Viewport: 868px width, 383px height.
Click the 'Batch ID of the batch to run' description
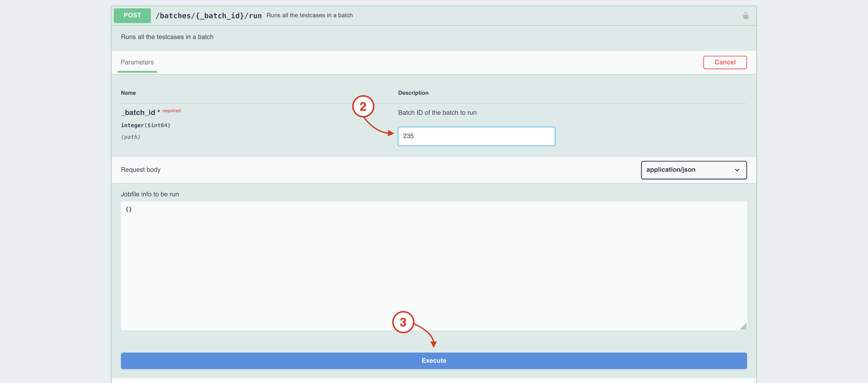[437, 113]
